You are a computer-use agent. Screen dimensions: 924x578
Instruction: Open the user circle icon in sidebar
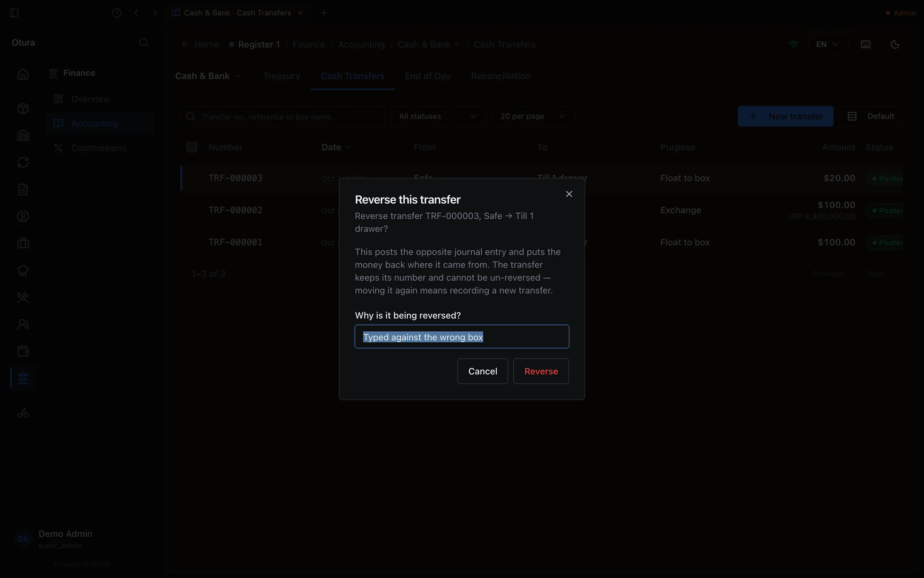point(23,217)
